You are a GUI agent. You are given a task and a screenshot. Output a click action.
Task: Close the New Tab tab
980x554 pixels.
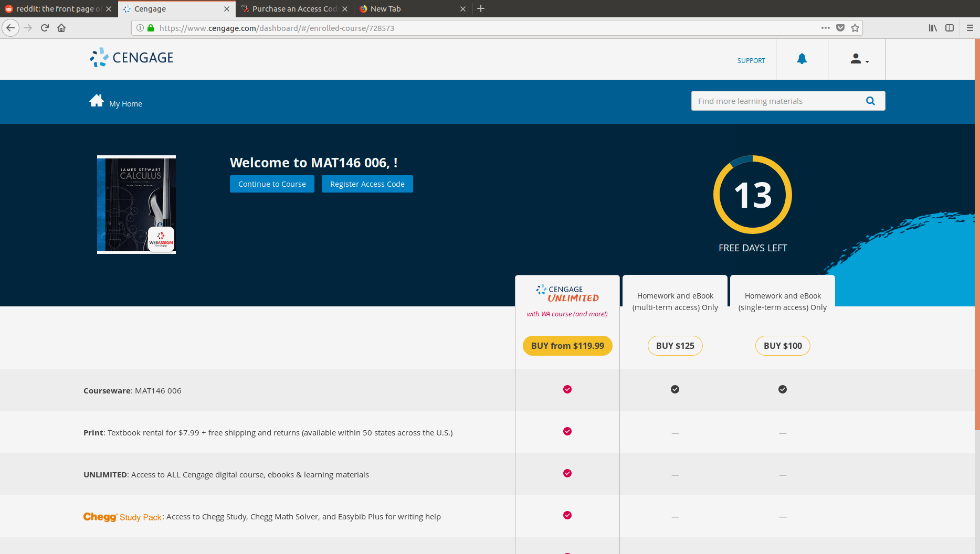click(463, 9)
